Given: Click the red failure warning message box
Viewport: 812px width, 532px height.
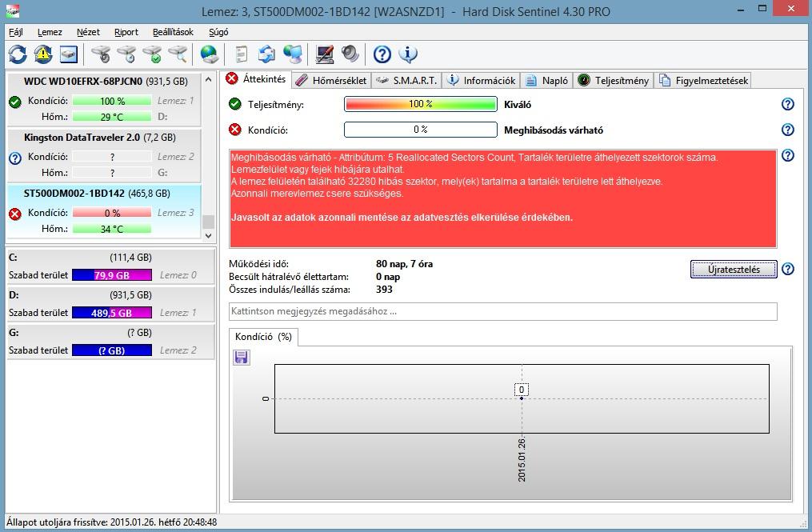Looking at the screenshot, I should (x=503, y=198).
